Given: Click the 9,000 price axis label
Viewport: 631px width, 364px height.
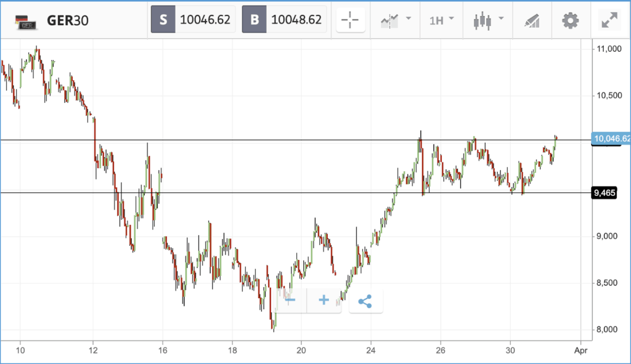Looking at the screenshot, I should (607, 236).
